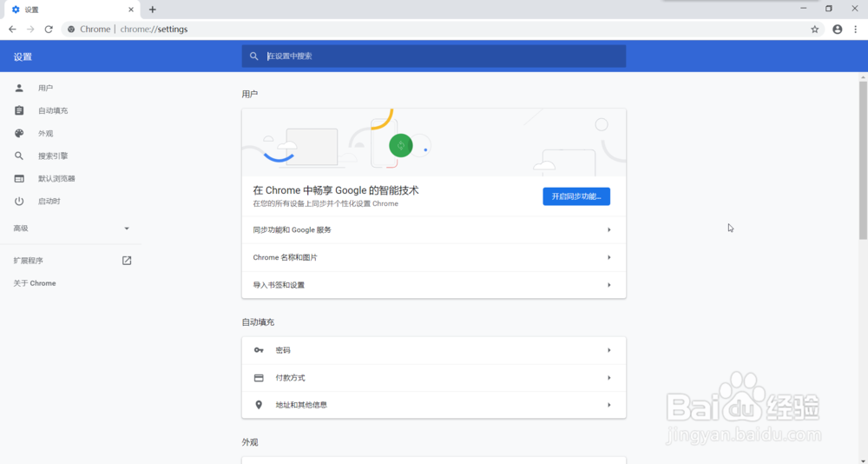Click the key icon beside 密码
The image size is (868, 464).
tap(259, 350)
